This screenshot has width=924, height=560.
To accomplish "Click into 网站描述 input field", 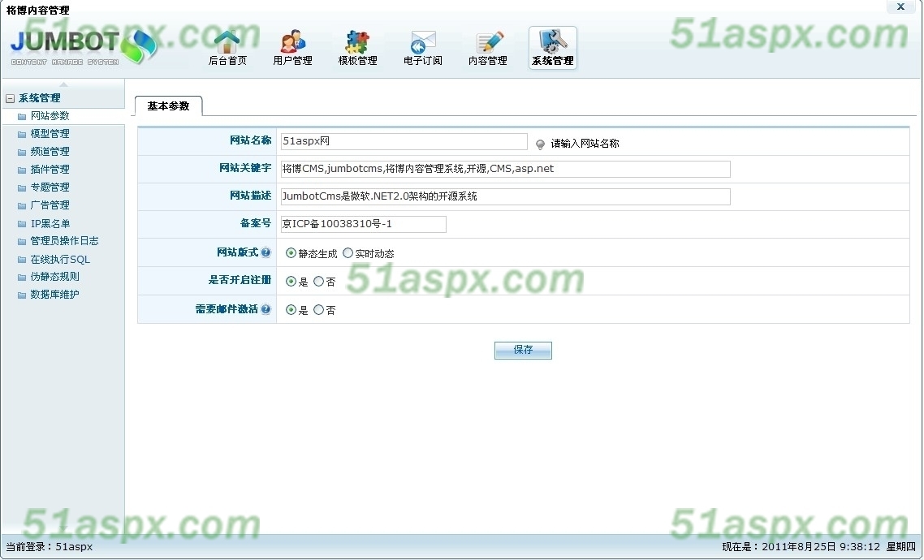I will (506, 196).
